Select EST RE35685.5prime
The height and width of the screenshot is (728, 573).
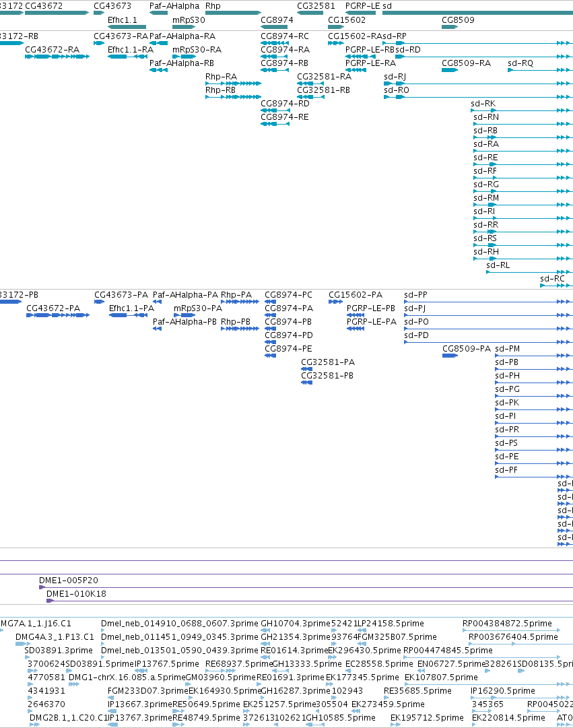click(417, 691)
